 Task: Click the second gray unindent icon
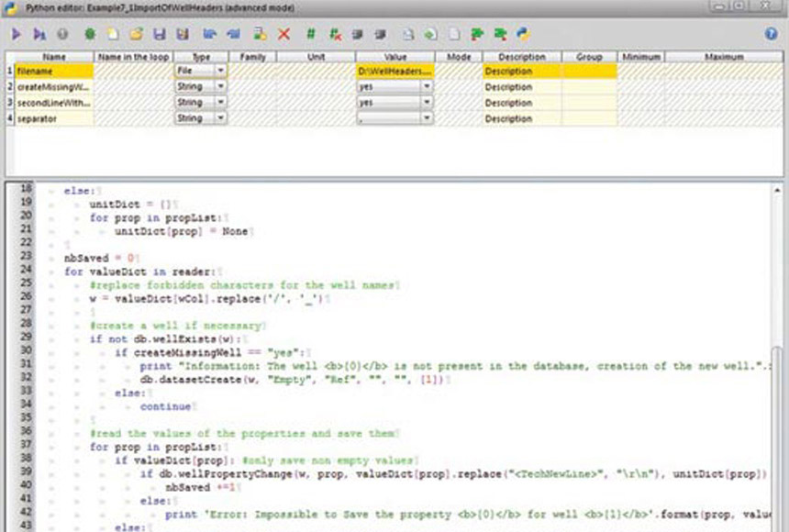[x=381, y=34]
